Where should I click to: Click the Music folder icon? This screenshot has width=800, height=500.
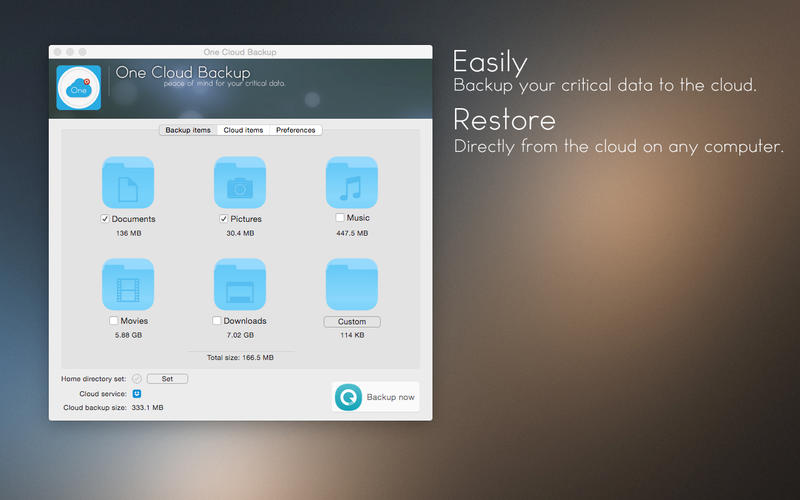click(x=352, y=182)
